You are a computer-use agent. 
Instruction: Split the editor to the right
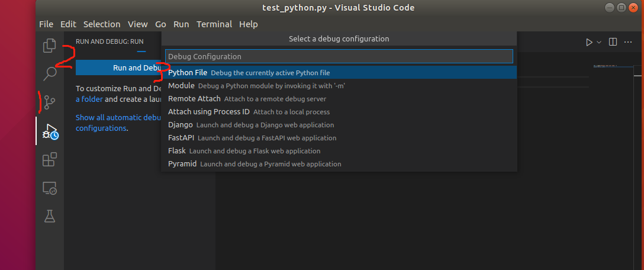(613, 42)
